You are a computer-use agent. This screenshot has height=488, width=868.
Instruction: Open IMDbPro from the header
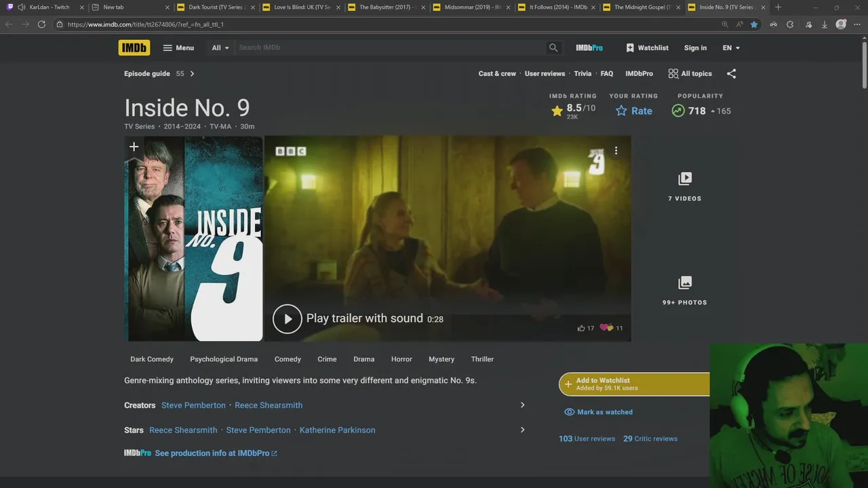589,47
